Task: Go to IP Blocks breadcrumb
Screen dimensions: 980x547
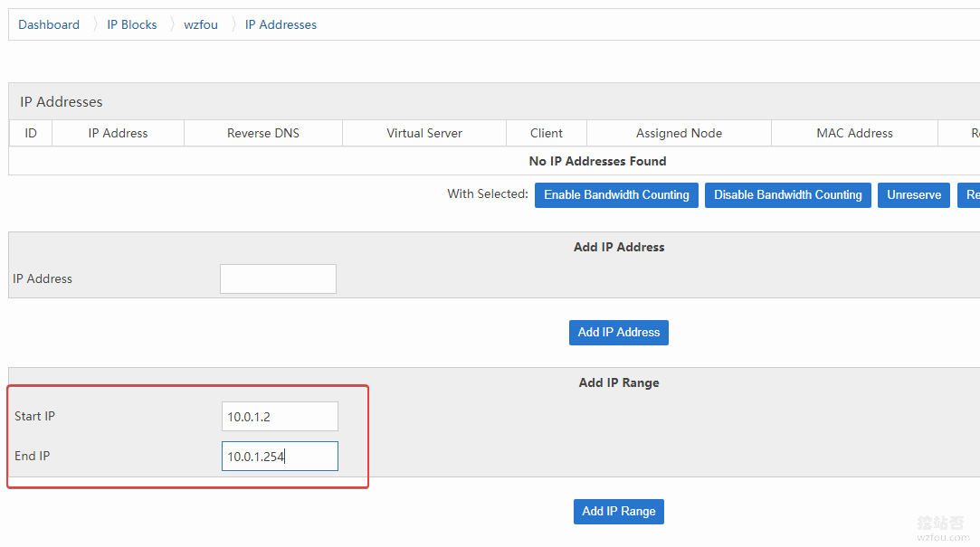Action: pos(132,25)
